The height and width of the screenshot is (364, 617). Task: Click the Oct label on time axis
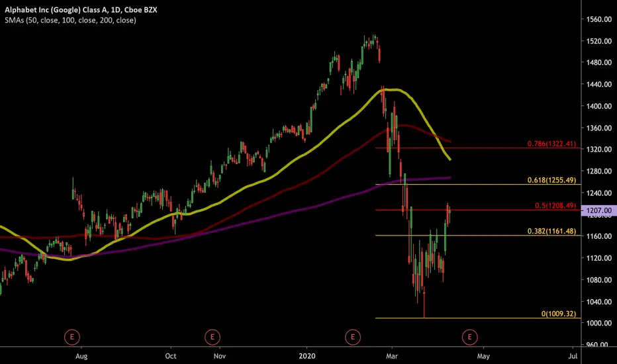click(171, 356)
